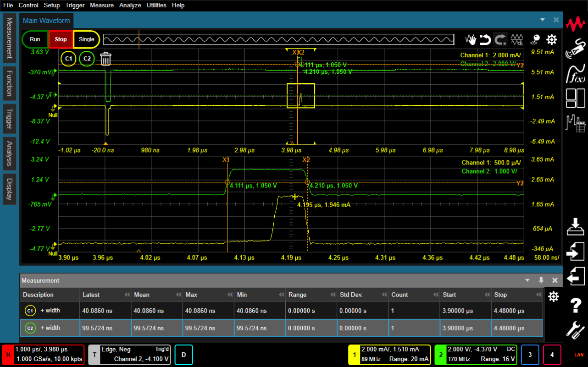588x367 pixels.
Task: Open the waveform display settings gear
Action: click(x=551, y=39)
